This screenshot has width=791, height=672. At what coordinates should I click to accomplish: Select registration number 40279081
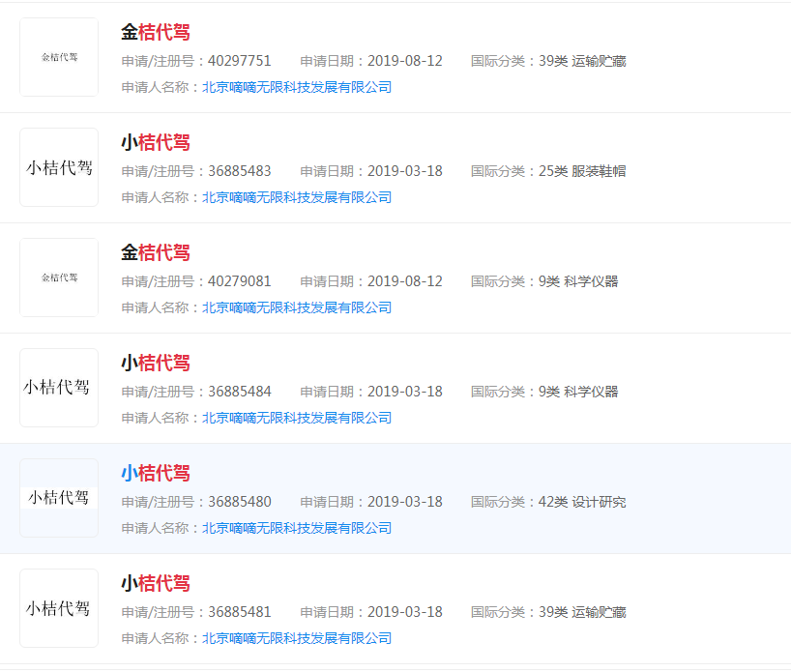(x=240, y=281)
